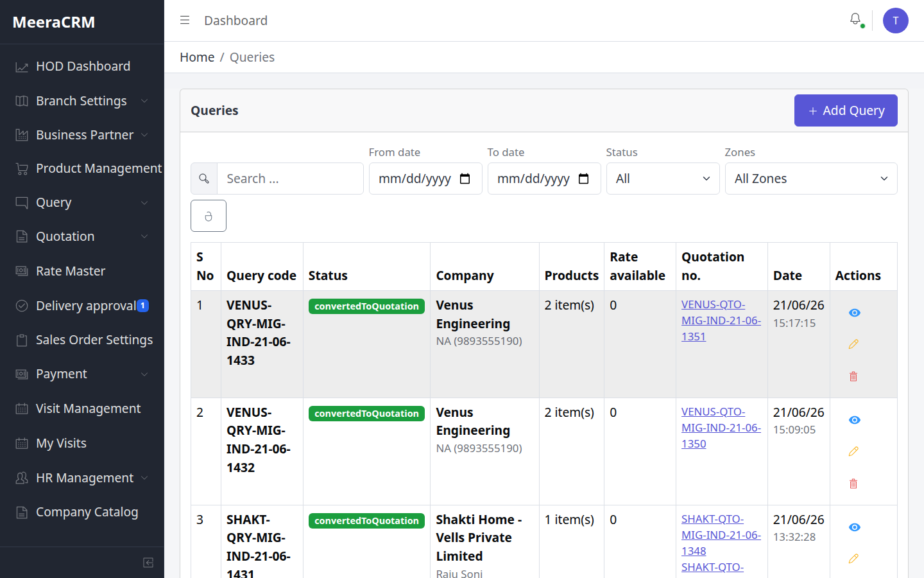924x578 pixels.
Task: Click the Delivery approval check-circle icon
Action: pyautogui.click(x=22, y=306)
